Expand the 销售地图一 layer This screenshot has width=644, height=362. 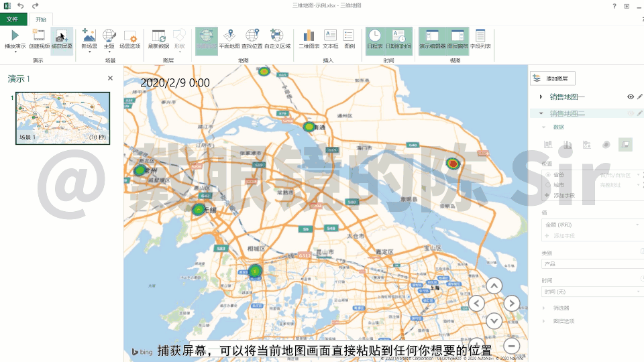click(541, 97)
